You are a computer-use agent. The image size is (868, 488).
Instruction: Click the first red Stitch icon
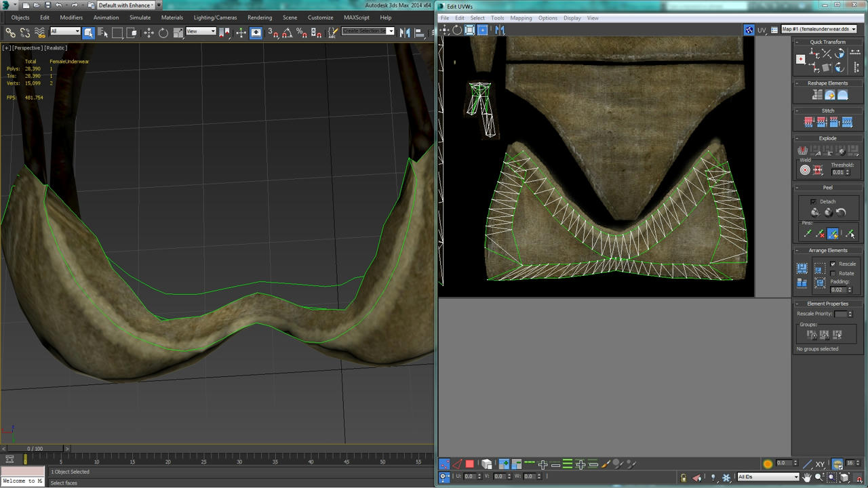point(808,122)
